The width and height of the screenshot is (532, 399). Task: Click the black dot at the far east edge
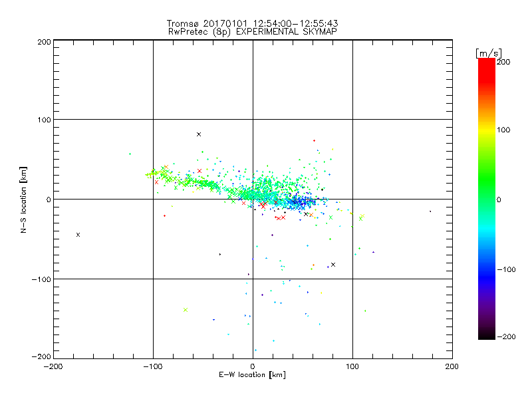click(x=430, y=211)
